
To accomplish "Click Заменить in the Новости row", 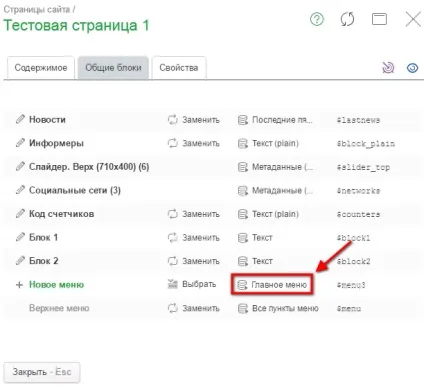I will (x=201, y=120).
